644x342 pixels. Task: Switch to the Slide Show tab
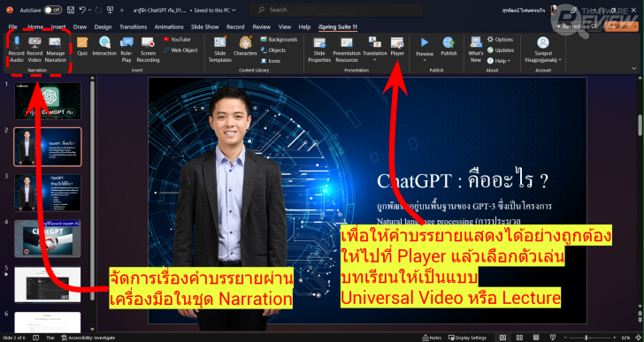[204, 27]
